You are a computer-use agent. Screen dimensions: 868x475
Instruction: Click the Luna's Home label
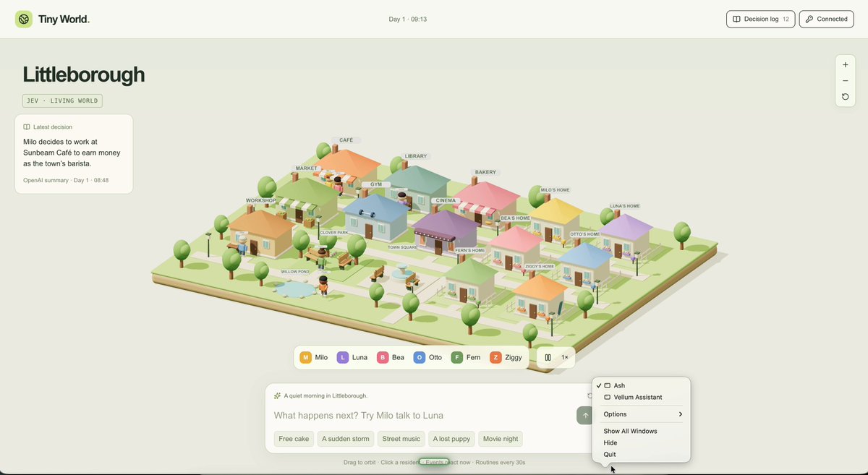(x=625, y=206)
